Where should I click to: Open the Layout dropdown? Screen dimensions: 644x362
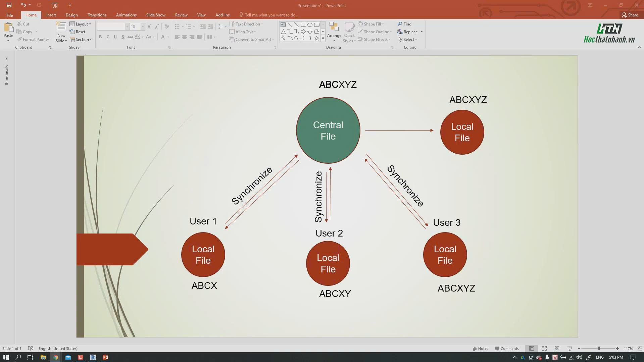[80, 24]
